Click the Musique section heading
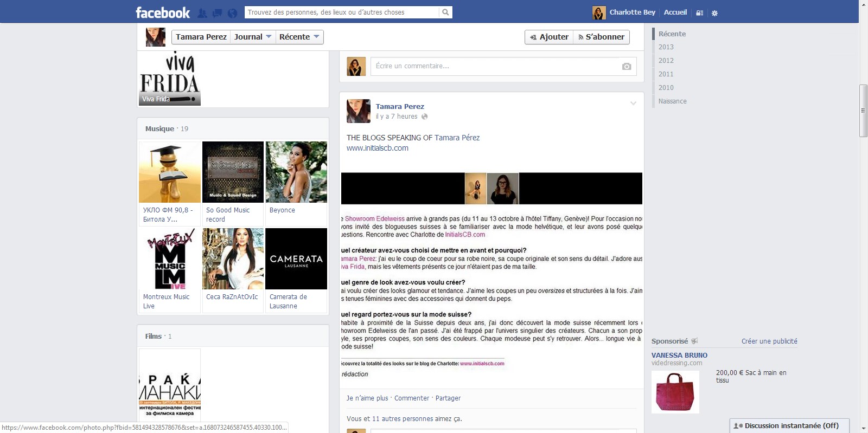Screen dimensions: 868x433 tap(159, 129)
